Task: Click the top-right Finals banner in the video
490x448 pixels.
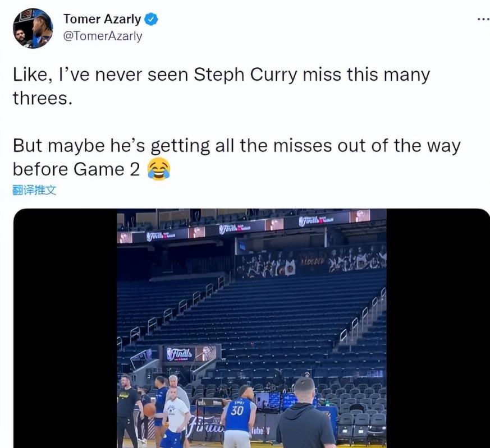Action: tap(315, 220)
